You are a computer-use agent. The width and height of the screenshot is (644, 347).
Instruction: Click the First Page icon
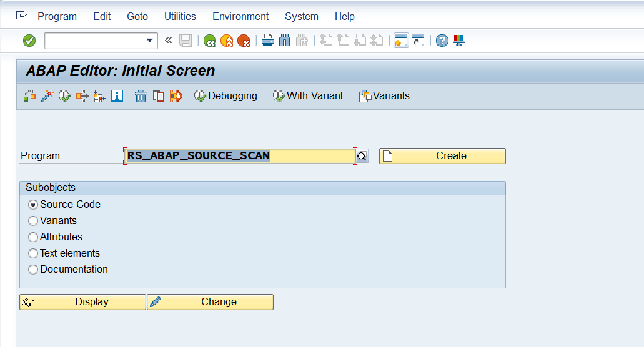tap(325, 41)
